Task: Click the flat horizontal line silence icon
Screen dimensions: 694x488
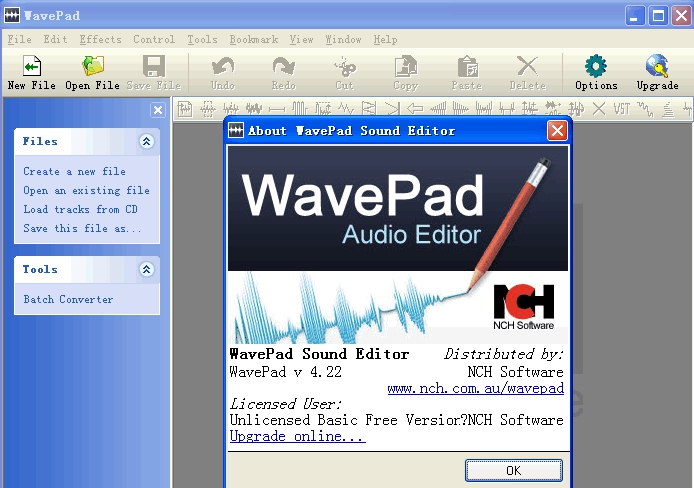Action: (x=277, y=108)
